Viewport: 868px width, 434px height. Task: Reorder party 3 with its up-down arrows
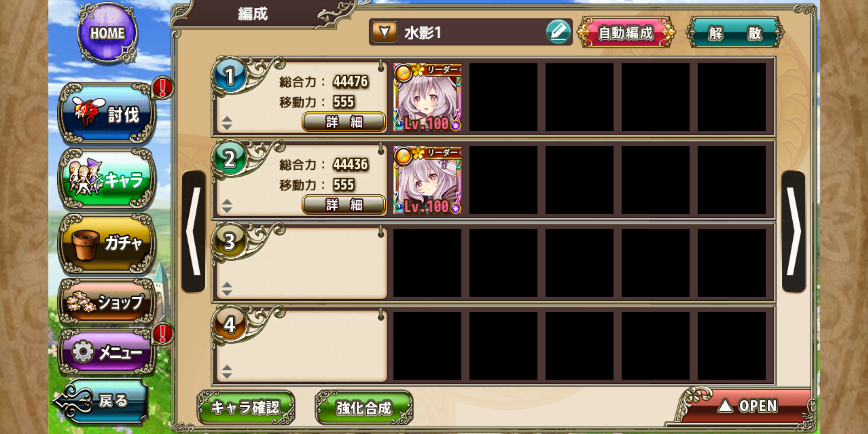pyautogui.click(x=227, y=289)
